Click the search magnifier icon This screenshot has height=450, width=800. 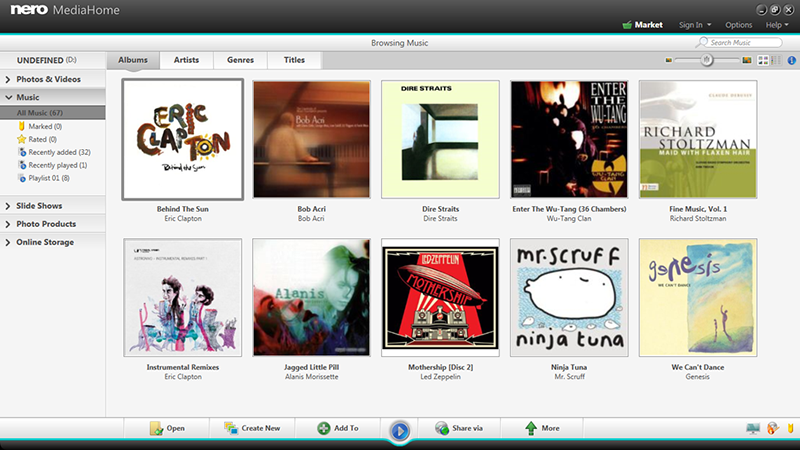pyautogui.click(x=702, y=42)
